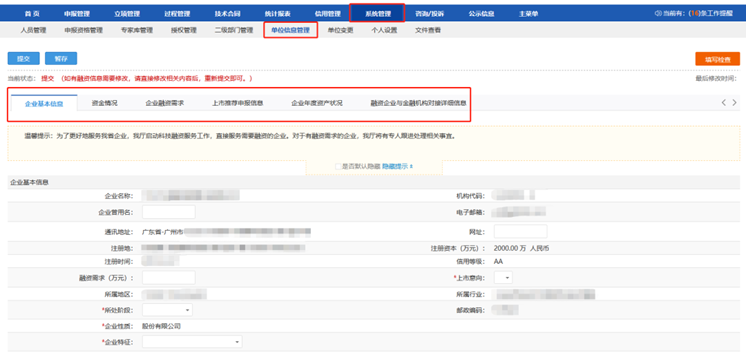Click the 企业基本信息 section header
This screenshot has height=364, width=746.
(29, 183)
